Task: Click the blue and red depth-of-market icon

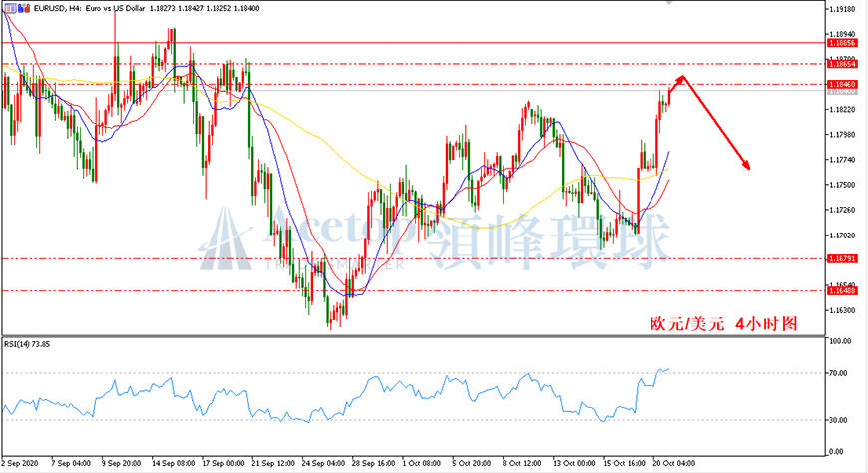Action: coord(24,8)
